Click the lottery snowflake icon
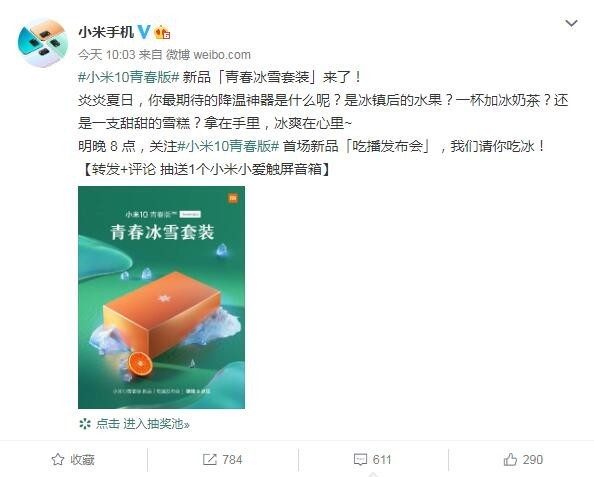The image size is (594, 477). pyautogui.click(x=85, y=424)
